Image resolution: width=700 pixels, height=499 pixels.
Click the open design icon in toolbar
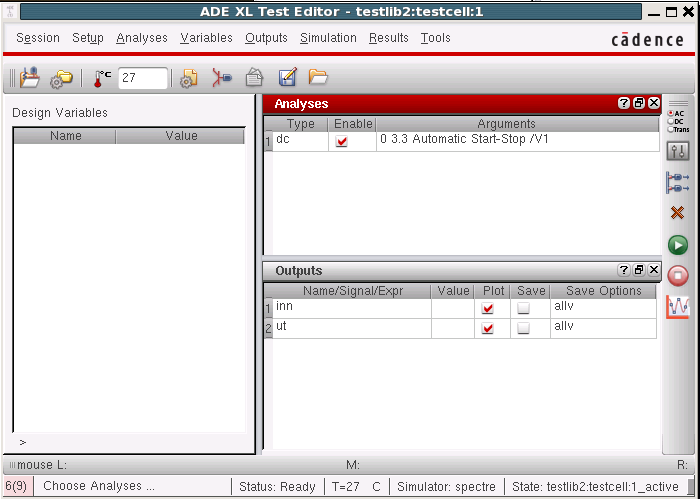click(x=30, y=78)
